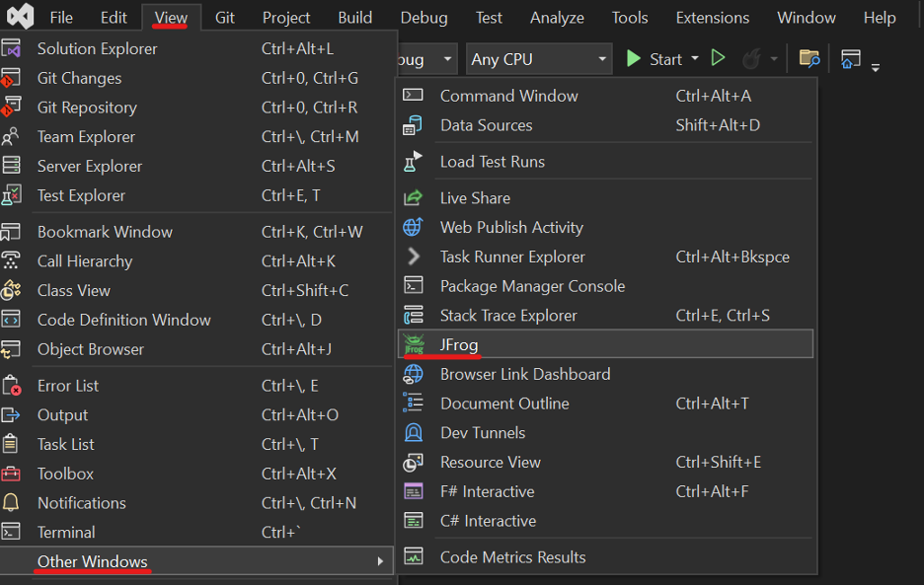924x586 pixels.
Task: Click the Test Explorer flask icon
Action: coord(12,195)
